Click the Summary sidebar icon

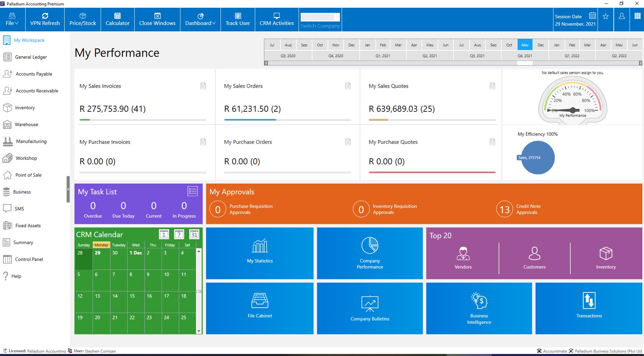click(6, 242)
